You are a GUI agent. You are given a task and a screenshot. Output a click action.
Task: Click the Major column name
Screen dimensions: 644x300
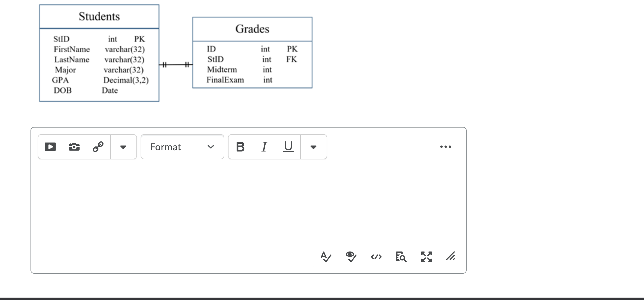(66, 70)
